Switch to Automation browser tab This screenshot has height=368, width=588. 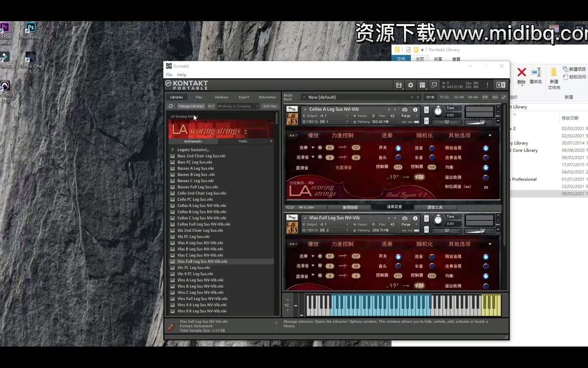[267, 97]
